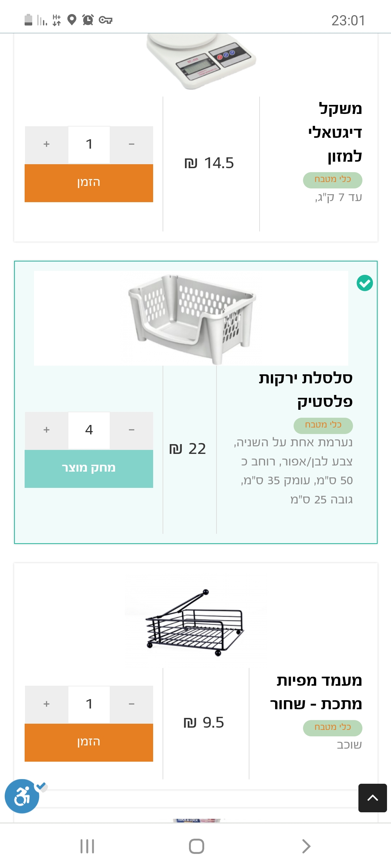Decrease digital food scale quantity

pyautogui.click(x=131, y=144)
